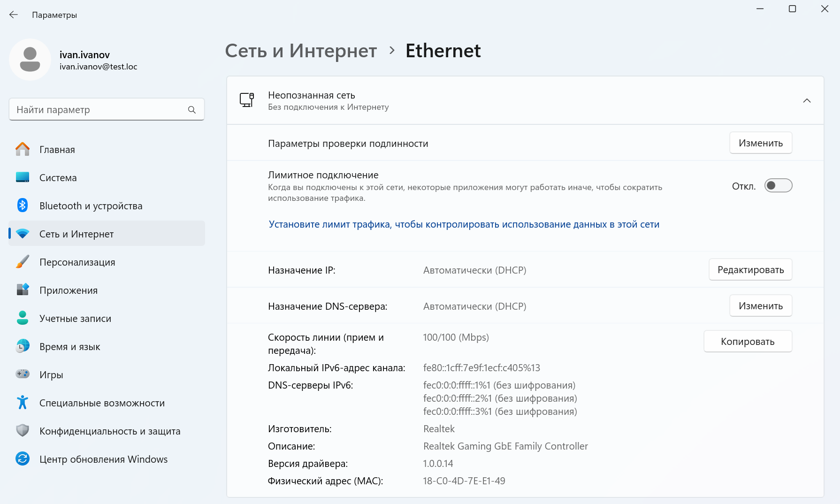Image resolution: width=840 pixels, height=504 pixels.
Task: Click the Игры gamepad icon
Action: [22, 374]
